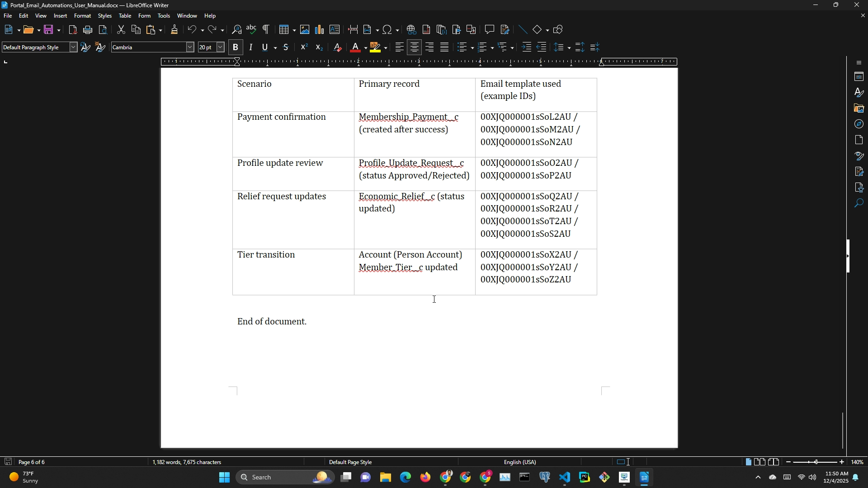This screenshot has width=868, height=488.
Task: Toggle Bold formatting
Action: pyautogui.click(x=236, y=47)
